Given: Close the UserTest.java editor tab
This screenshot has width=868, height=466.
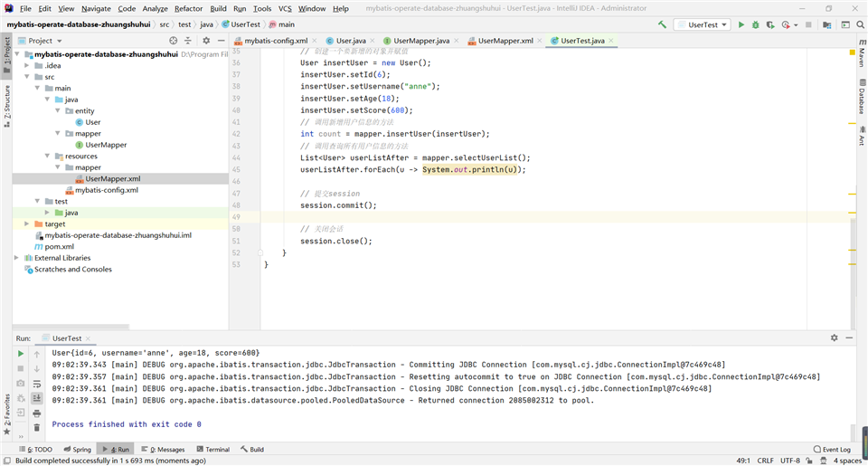Looking at the screenshot, I should (x=611, y=41).
